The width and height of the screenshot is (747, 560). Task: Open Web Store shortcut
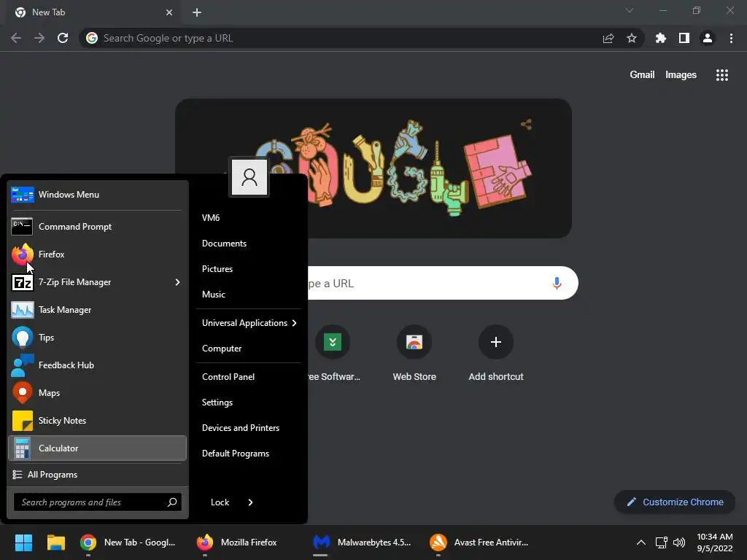coord(414,355)
